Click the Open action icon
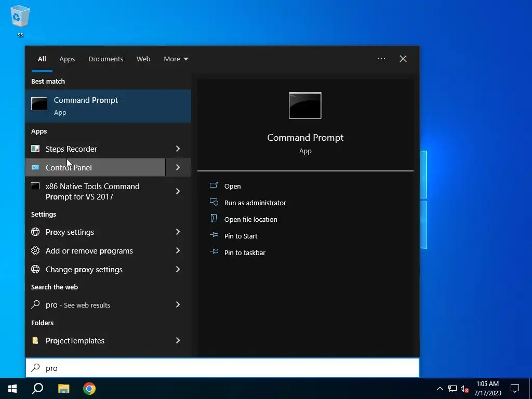The height and width of the screenshot is (399, 532). [x=214, y=185]
